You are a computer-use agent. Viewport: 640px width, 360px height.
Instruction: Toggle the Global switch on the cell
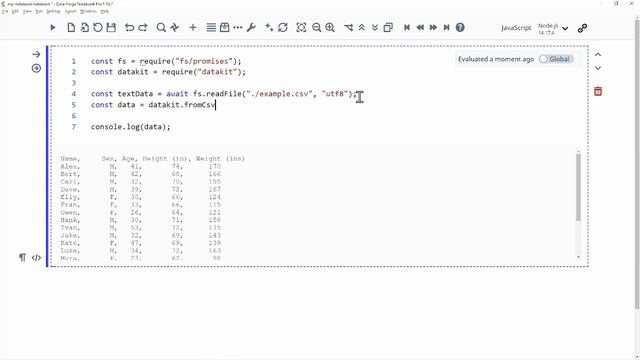pos(556,59)
